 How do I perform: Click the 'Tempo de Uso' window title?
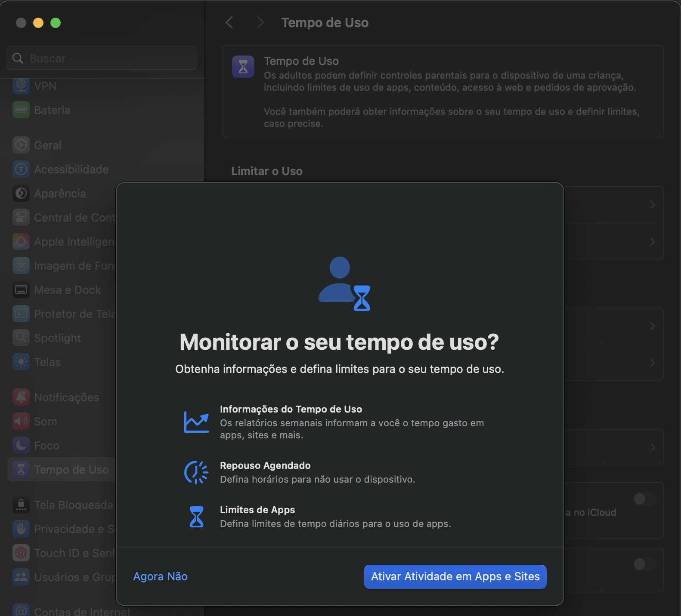(325, 22)
